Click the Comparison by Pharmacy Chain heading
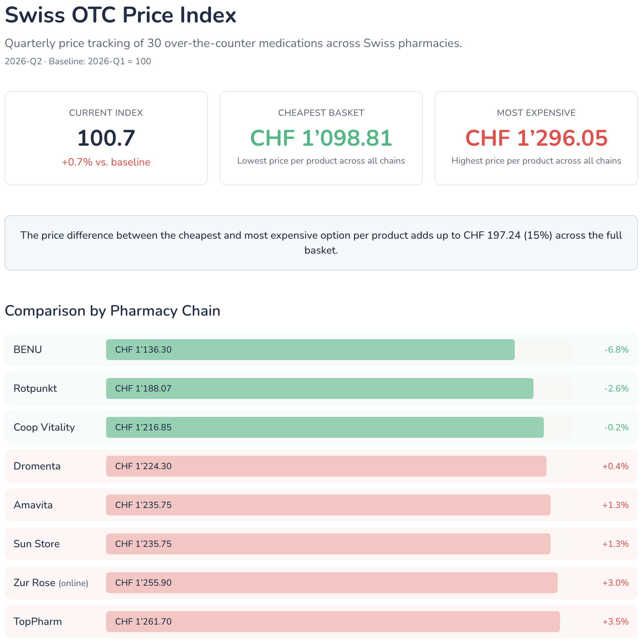This screenshot has height=644, width=644. pyautogui.click(x=112, y=311)
